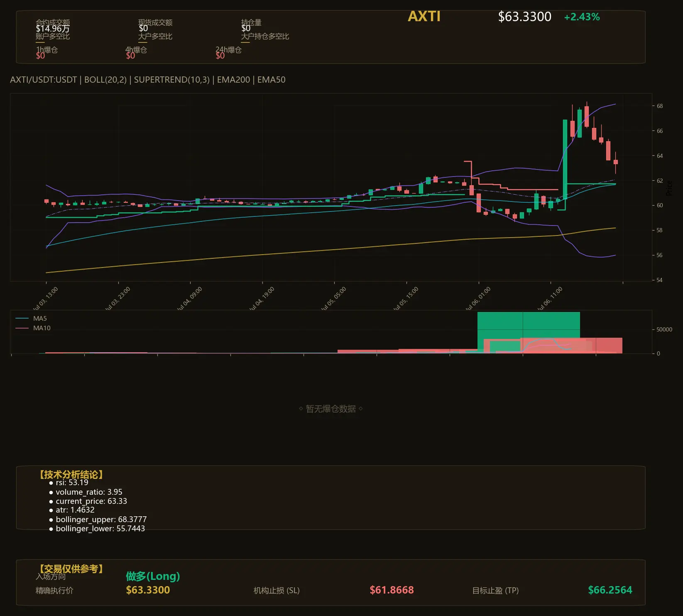Click the Jul 03, 13:00 time label
The width and height of the screenshot is (683, 616).
click(x=45, y=299)
